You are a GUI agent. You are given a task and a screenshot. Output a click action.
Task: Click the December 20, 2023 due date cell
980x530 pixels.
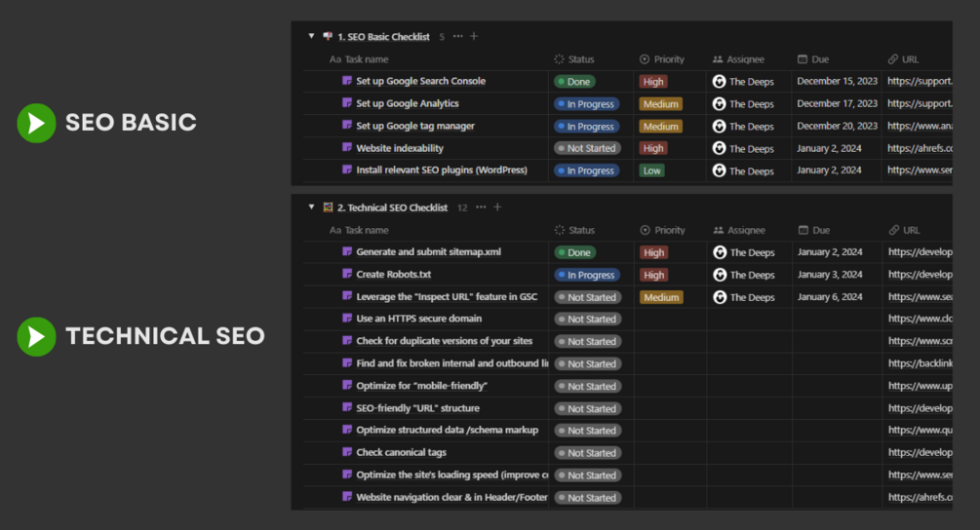pos(837,127)
